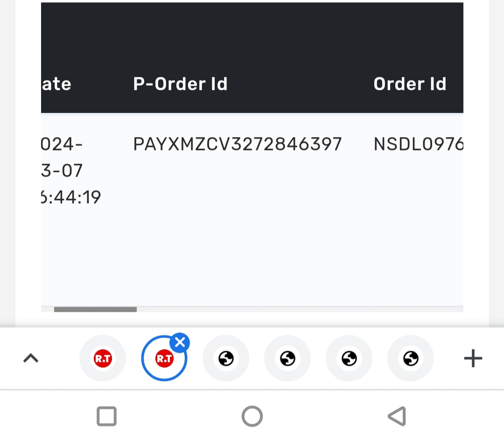Click the scrollbar track right of thumb
504x442 pixels.
299,309
